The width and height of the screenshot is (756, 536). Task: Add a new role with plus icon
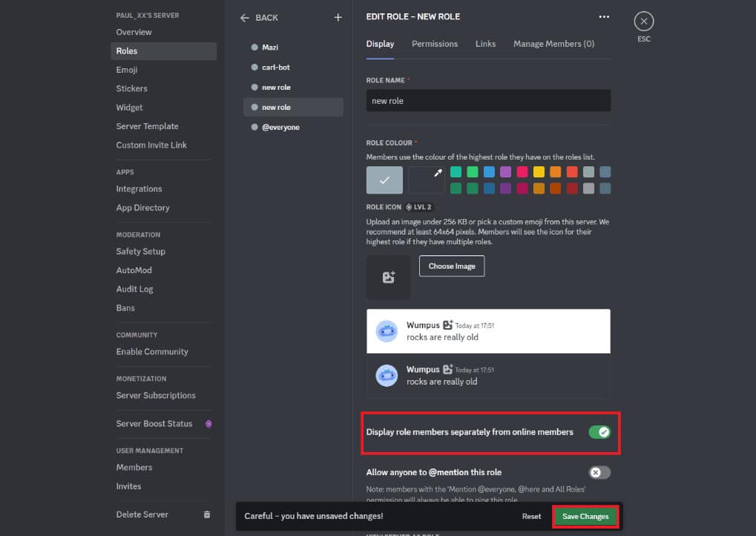338,18
